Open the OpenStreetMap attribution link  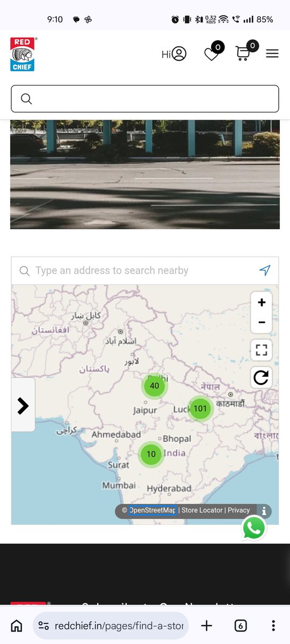pos(153,510)
